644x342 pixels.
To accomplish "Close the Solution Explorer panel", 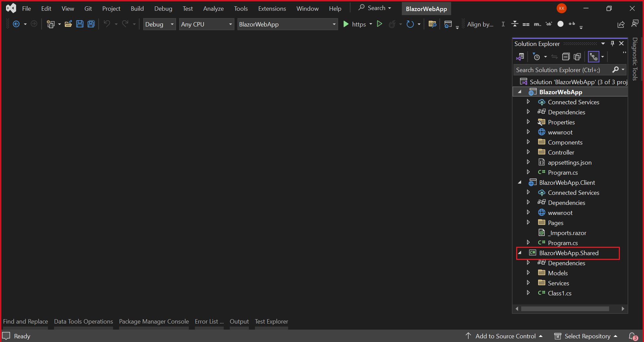I will 622,43.
